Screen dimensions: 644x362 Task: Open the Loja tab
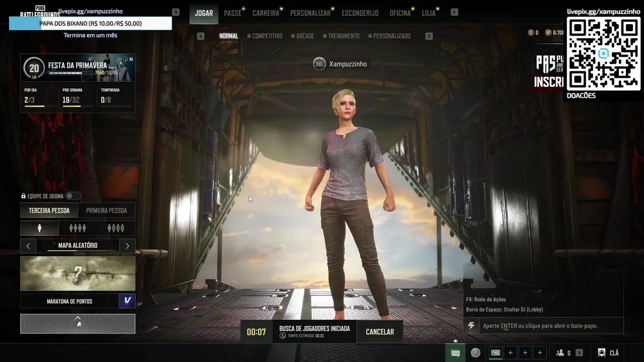click(x=429, y=13)
